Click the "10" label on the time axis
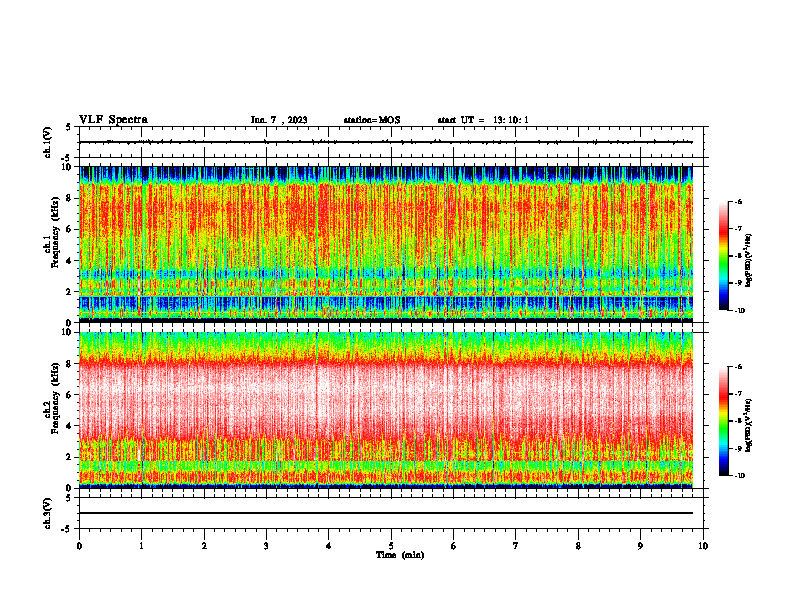 pos(703,546)
